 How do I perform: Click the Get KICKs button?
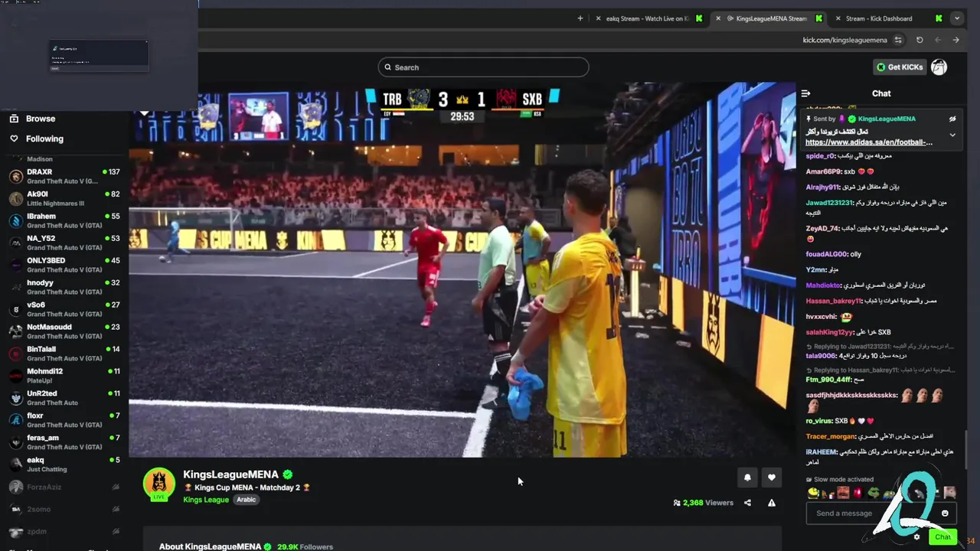(900, 67)
